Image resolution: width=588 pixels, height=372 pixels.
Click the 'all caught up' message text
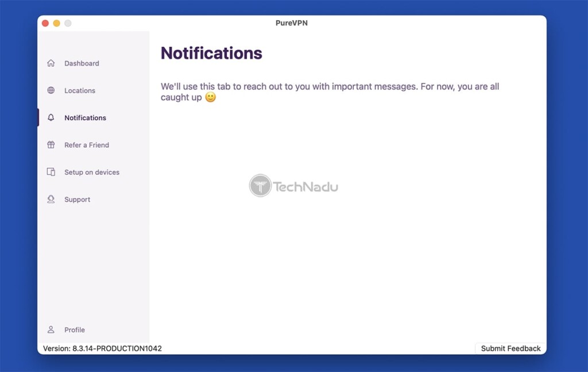tap(330, 92)
